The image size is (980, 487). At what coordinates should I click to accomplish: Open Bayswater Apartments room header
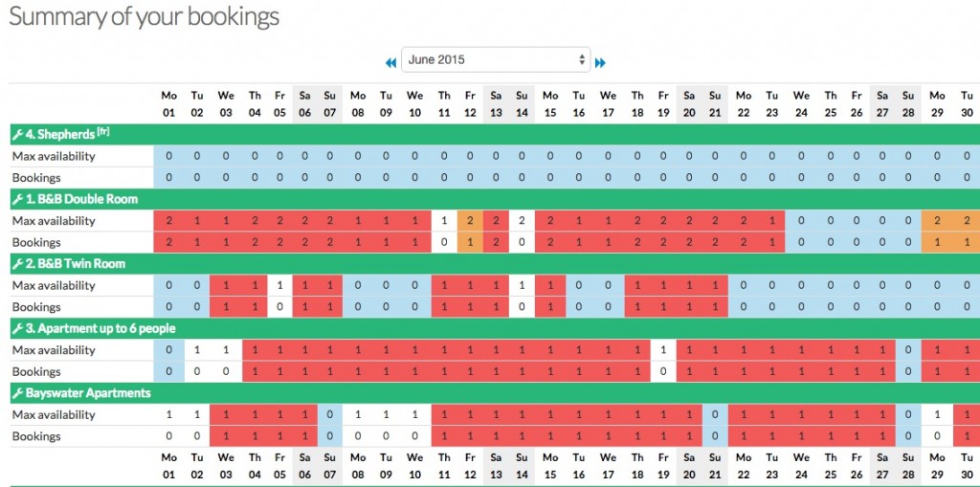88,393
